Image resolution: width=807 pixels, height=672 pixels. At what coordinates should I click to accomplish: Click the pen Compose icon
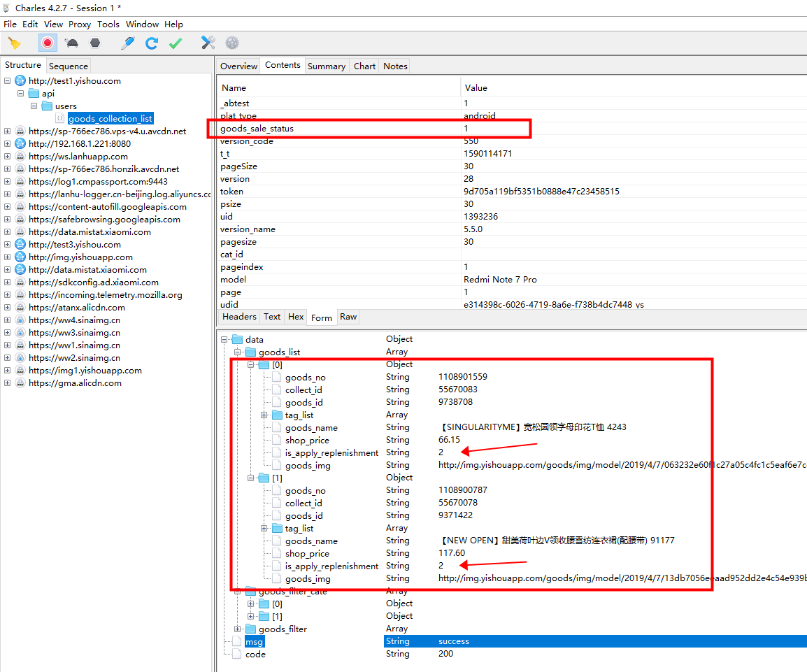pos(128,43)
